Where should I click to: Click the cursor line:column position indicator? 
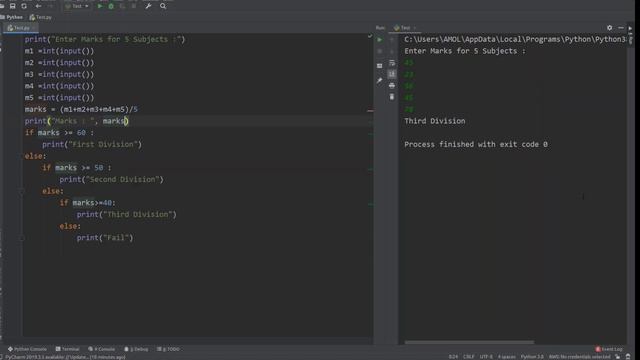point(453,357)
